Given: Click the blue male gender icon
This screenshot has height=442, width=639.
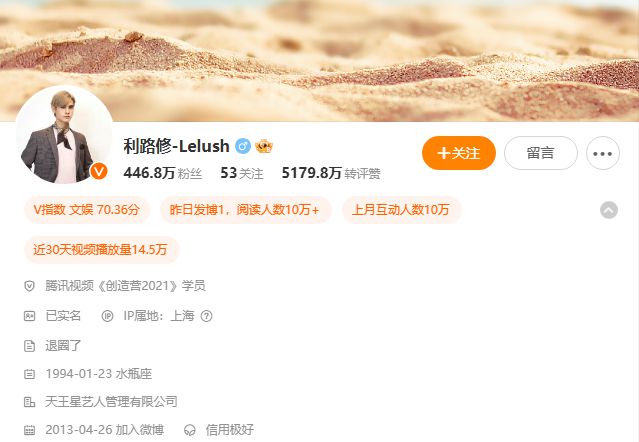Looking at the screenshot, I should [x=242, y=146].
